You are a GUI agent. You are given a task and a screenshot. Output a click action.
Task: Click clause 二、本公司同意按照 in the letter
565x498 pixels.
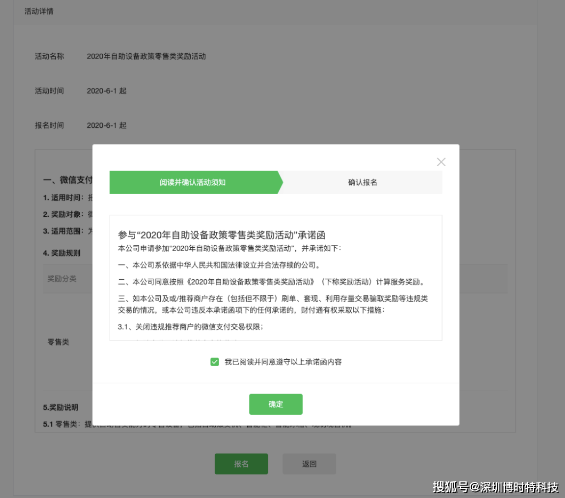[x=271, y=282]
